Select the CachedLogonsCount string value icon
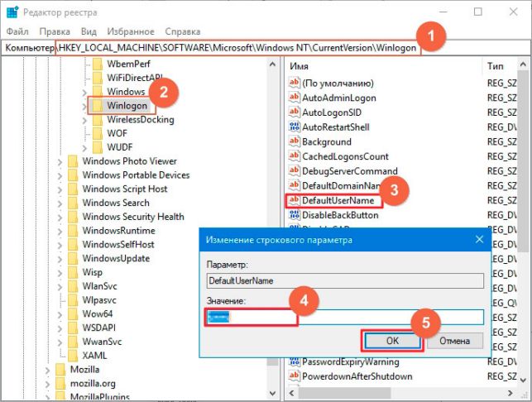The height and width of the screenshot is (402, 532). click(x=295, y=156)
